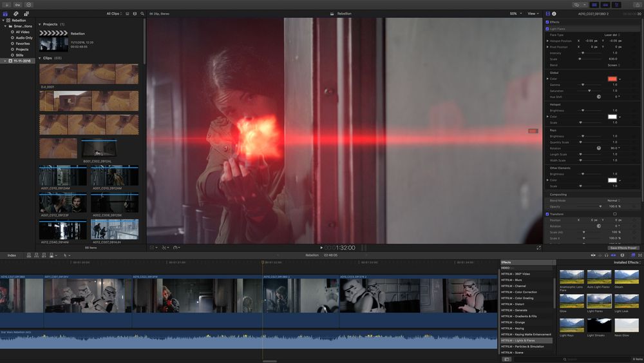
Task: Click the Insert clip edit icon
Action: (36, 255)
